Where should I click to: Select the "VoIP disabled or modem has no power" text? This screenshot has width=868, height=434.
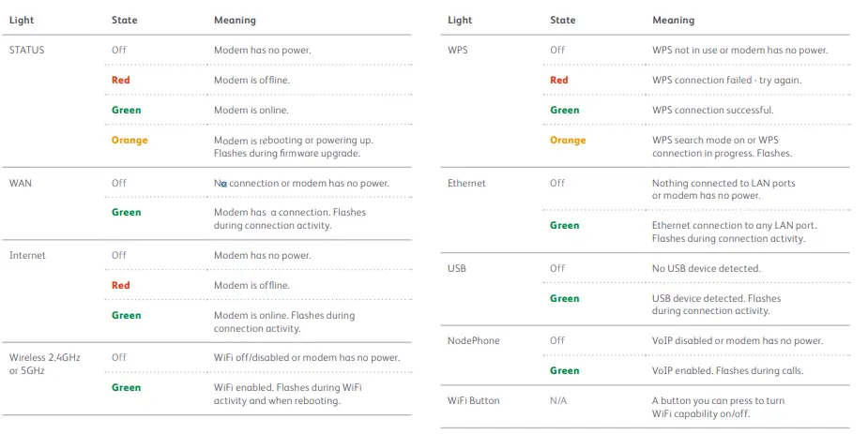coord(737,340)
